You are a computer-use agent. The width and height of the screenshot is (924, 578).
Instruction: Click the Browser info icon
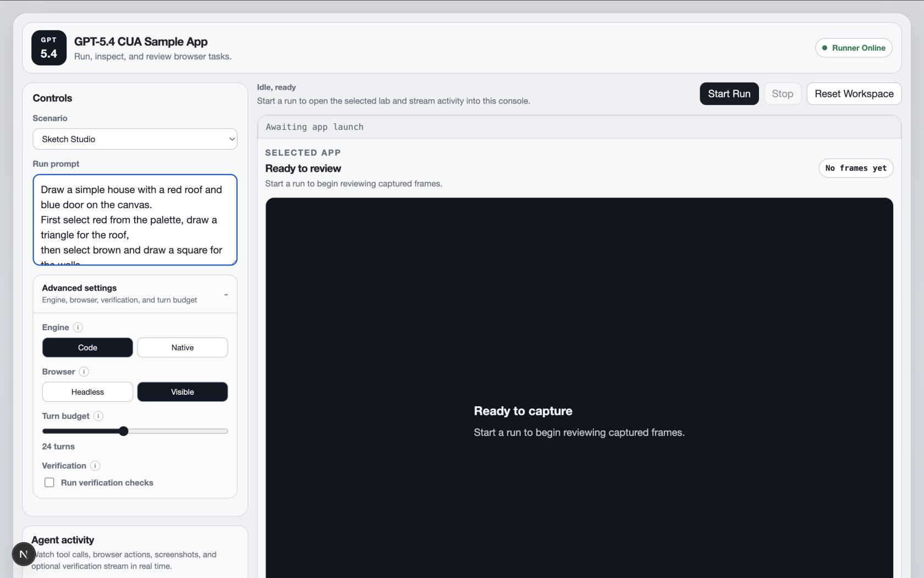pos(84,372)
